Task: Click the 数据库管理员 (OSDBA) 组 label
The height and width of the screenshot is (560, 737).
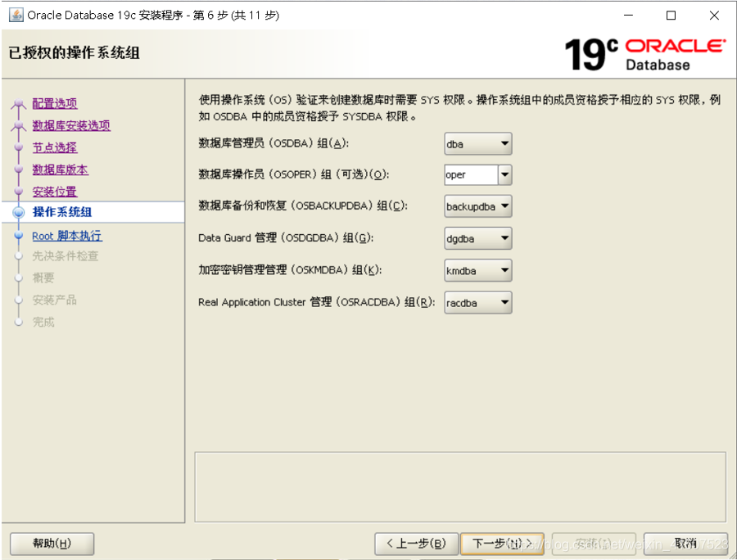Action: [274, 143]
